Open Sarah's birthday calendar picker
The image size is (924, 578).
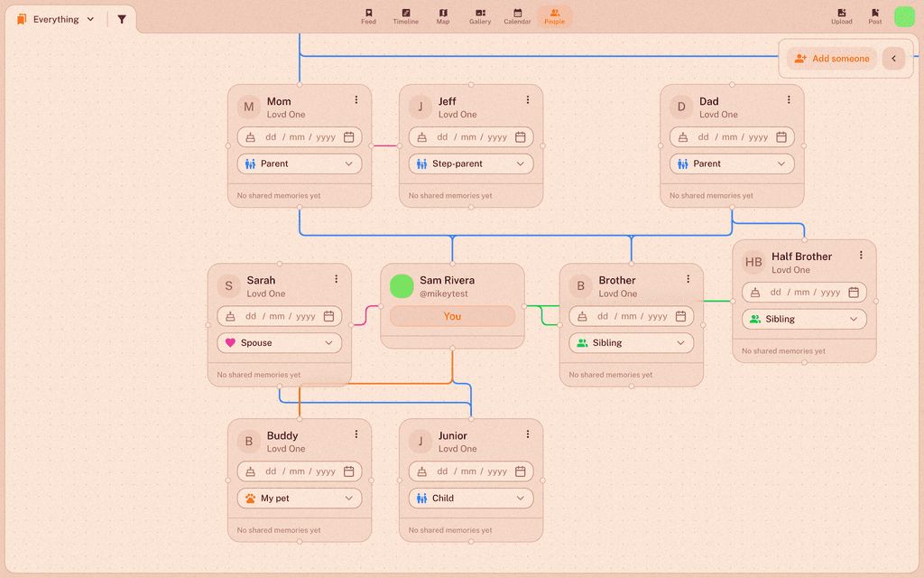(328, 316)
